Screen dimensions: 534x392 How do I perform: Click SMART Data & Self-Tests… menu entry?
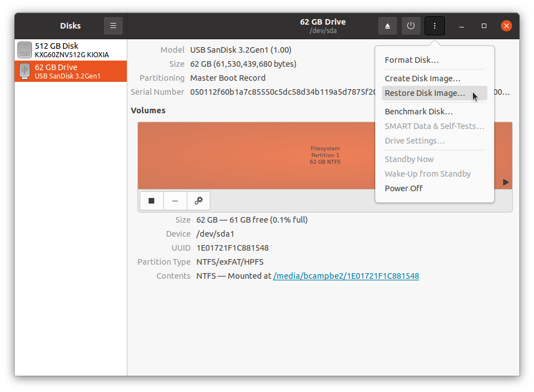435,126
